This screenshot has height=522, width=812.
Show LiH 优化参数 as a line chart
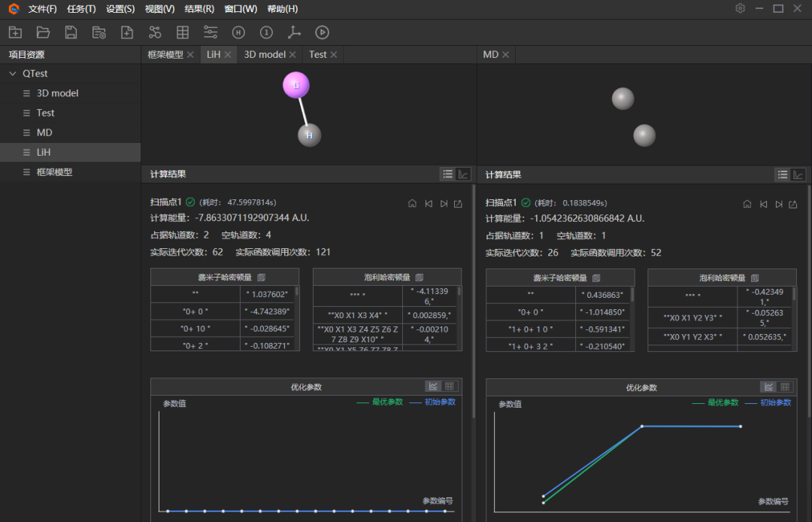[x=433, y=387]
